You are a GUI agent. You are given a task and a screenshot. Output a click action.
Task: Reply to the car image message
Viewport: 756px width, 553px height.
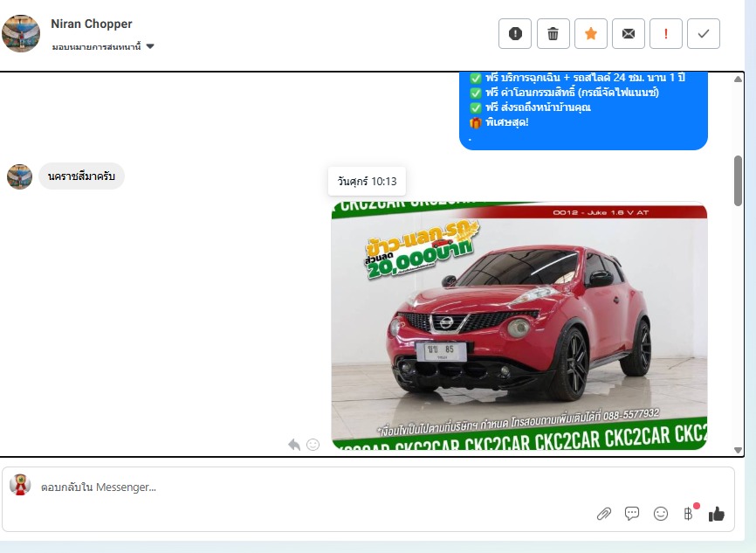coord(294,445)
